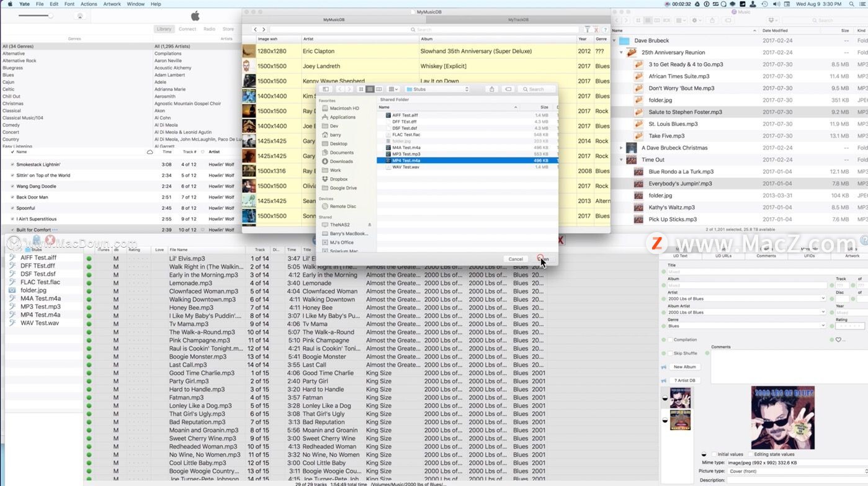Click Eric Clapton album cover thumbnail
This screenshot has width=868, height=486.
pyautogui.click(x=249, y=51)
